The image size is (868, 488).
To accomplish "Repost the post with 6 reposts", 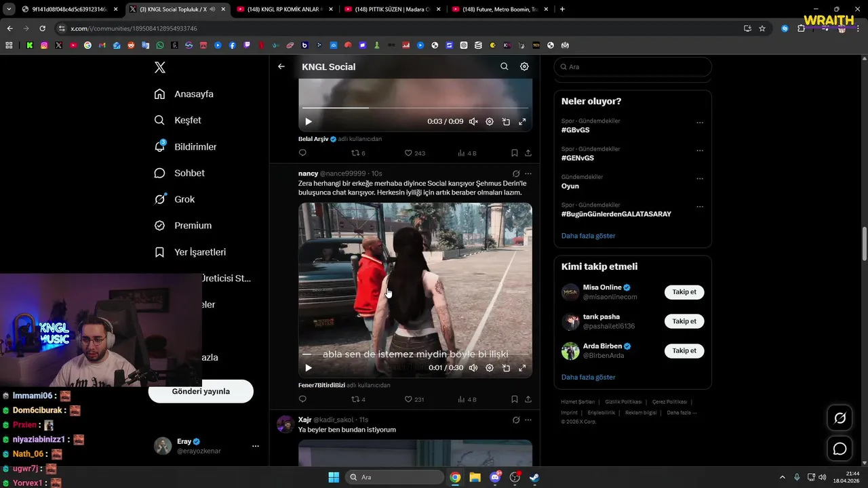I will (x=358, y=153).
